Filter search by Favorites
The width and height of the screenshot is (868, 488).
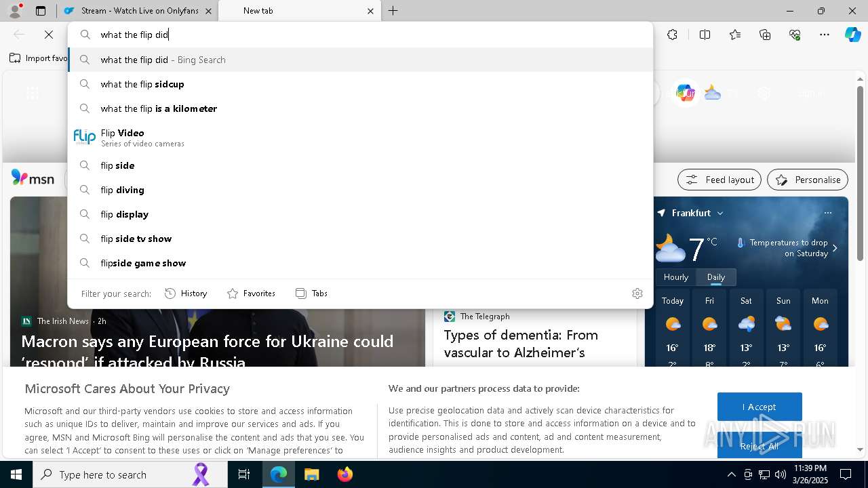tap(251, 293)
